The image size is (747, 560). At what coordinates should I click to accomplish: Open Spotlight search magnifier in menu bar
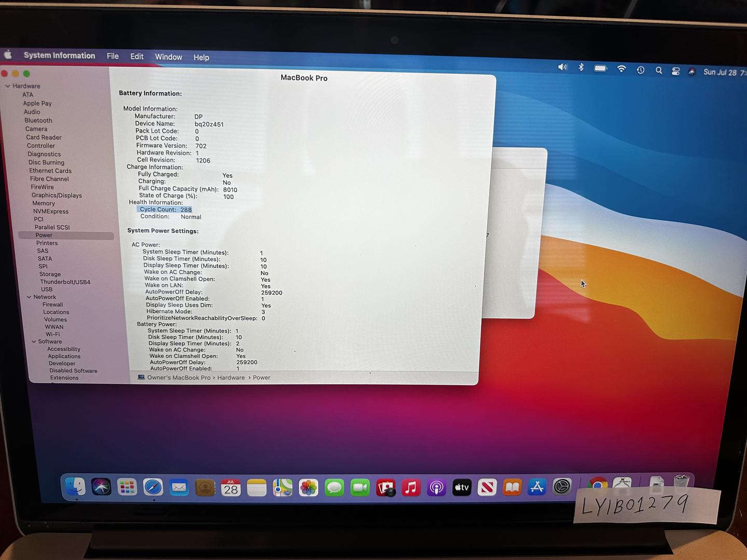[658, 71]
